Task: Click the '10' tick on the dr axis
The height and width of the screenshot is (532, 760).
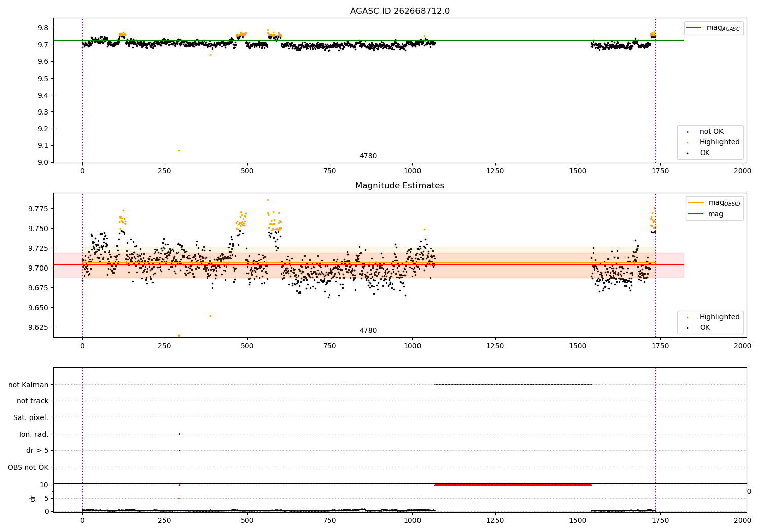Action: coord(44,485)
